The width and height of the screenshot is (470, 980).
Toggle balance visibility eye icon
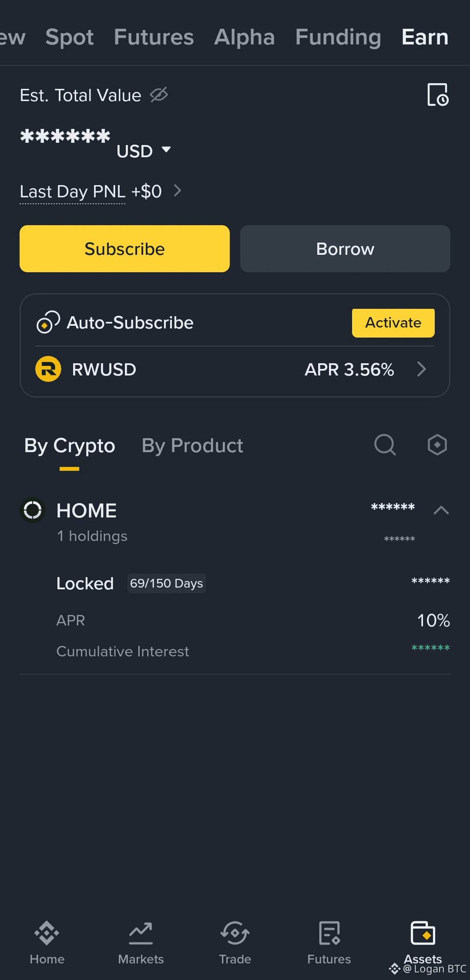point(159,95)
